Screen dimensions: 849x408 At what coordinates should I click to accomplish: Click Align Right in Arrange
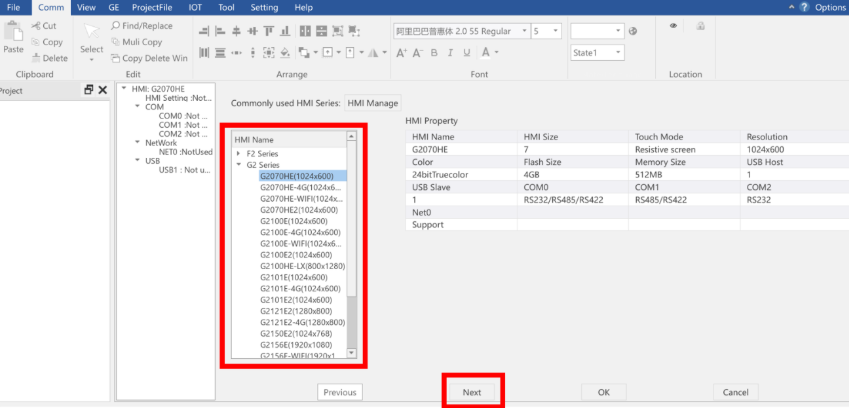(x=204, y=31)
